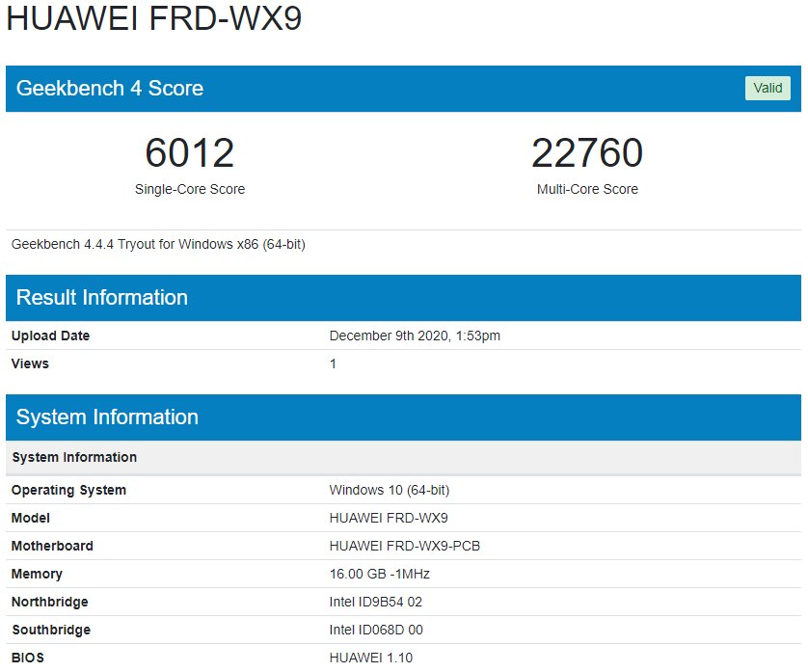This screenshot has width=808, height=672.
Task: Click the green Valid badge
Action: (768, 88)
